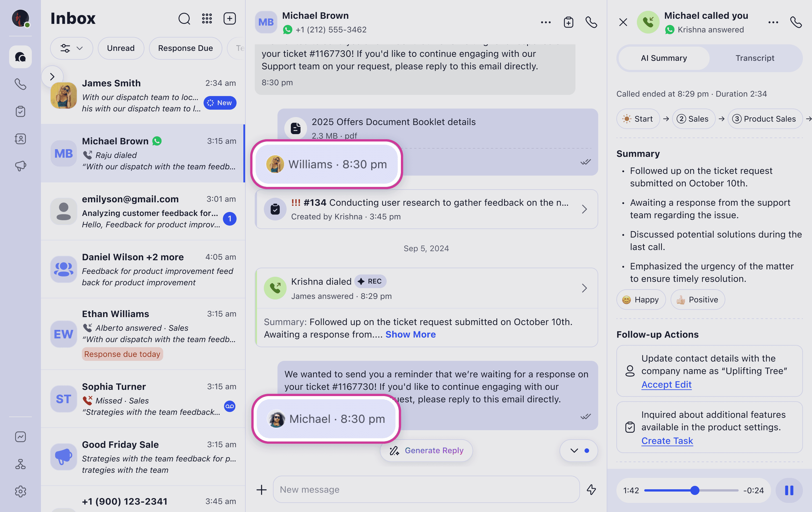Click add task icon in chat header

[569, 22]
